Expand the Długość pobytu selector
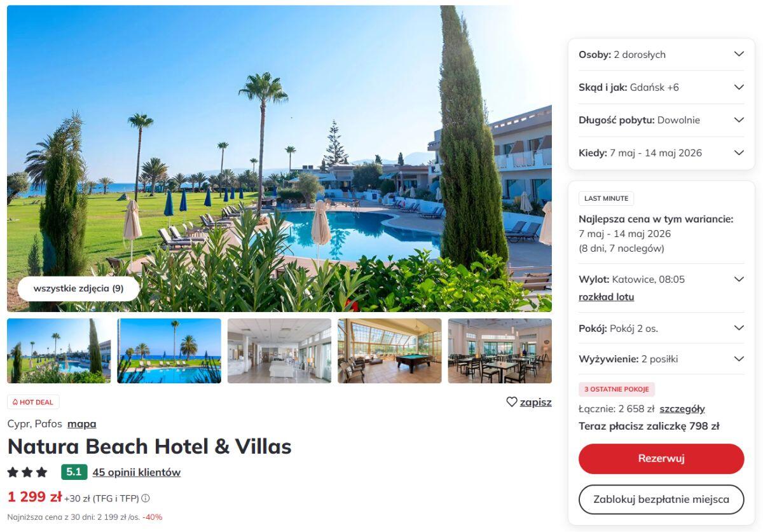 point(661,120)
